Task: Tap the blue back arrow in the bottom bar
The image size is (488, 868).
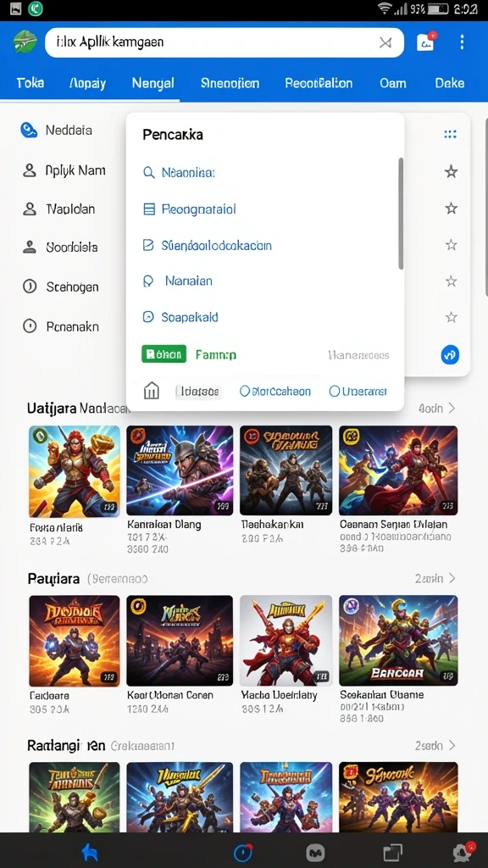Action: (x=90, y=853)
